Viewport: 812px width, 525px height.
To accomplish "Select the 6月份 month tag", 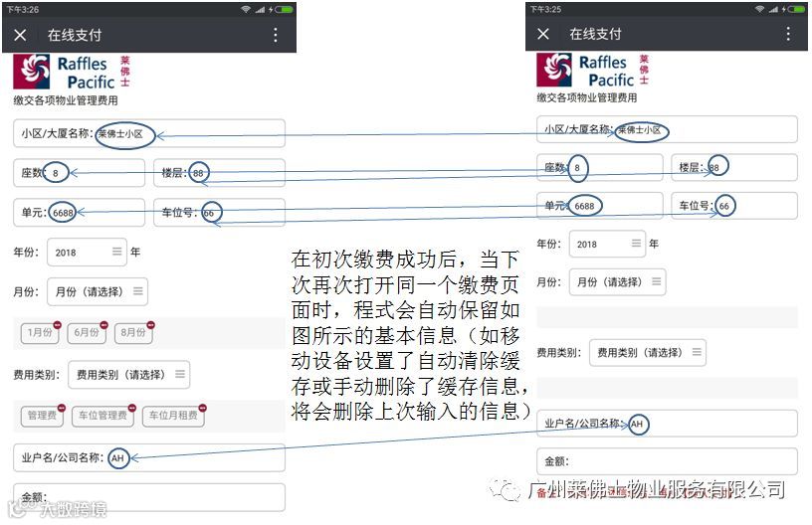I will [x=86, y=332].
